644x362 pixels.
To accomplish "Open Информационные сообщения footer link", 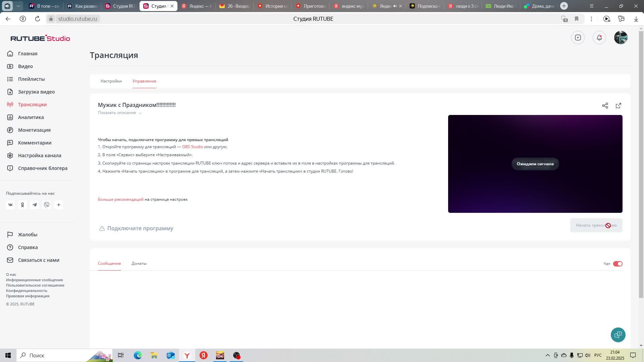I will [34, 280].
